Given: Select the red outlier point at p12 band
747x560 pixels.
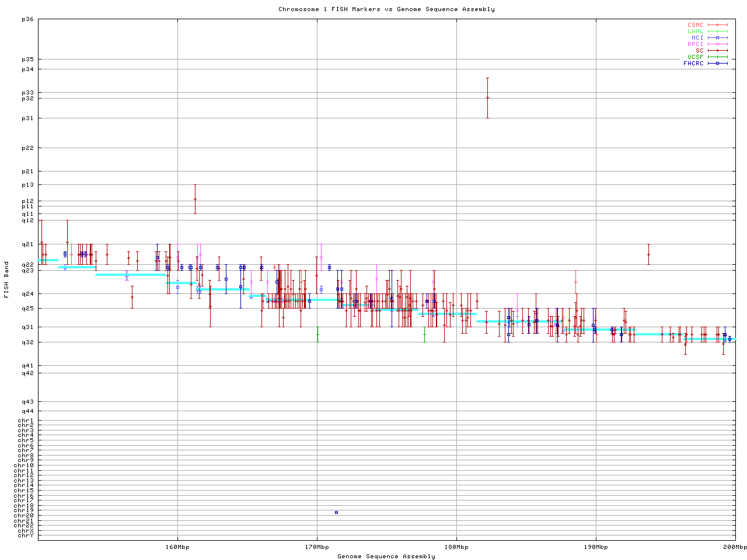Looking at the screenshot, I should pyautogui.click(x=195, y=199).
